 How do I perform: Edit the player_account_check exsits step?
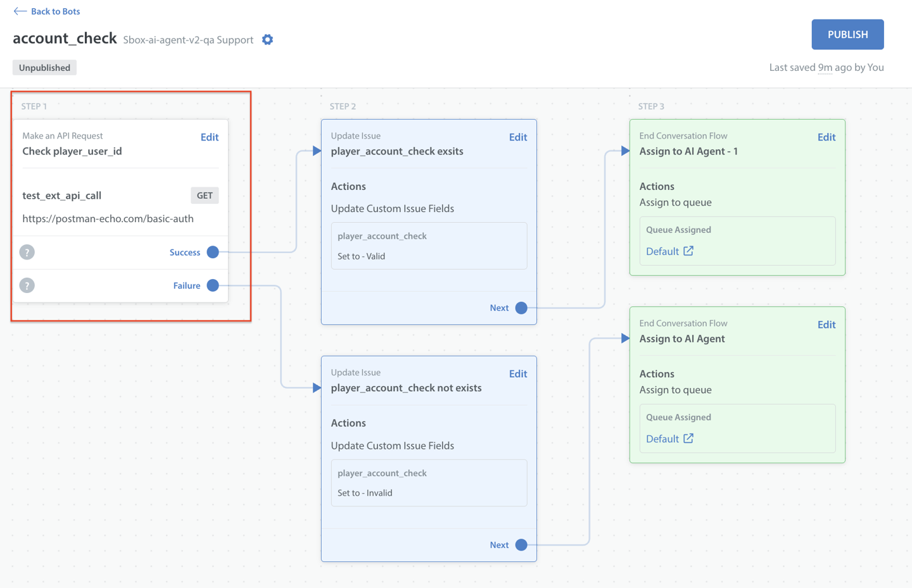(517, 137)
